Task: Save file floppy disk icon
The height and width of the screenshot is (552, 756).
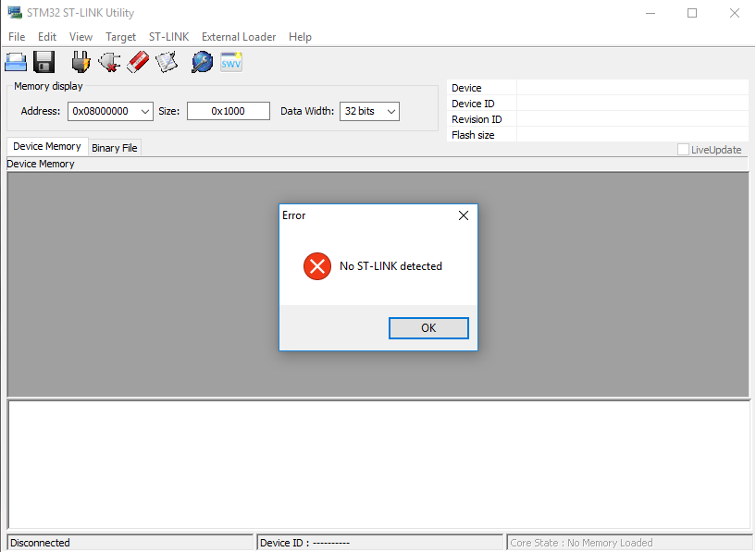Action: pos(43,62)
